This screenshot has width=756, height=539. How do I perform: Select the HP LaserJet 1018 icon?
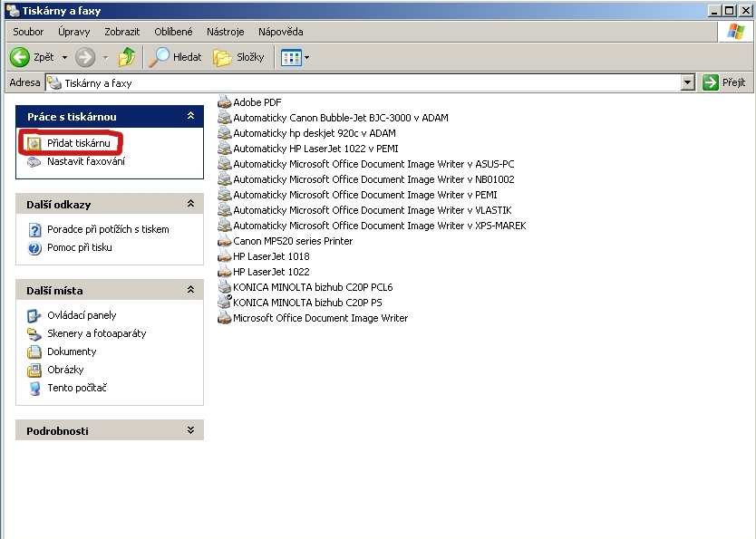coord(224,256)
